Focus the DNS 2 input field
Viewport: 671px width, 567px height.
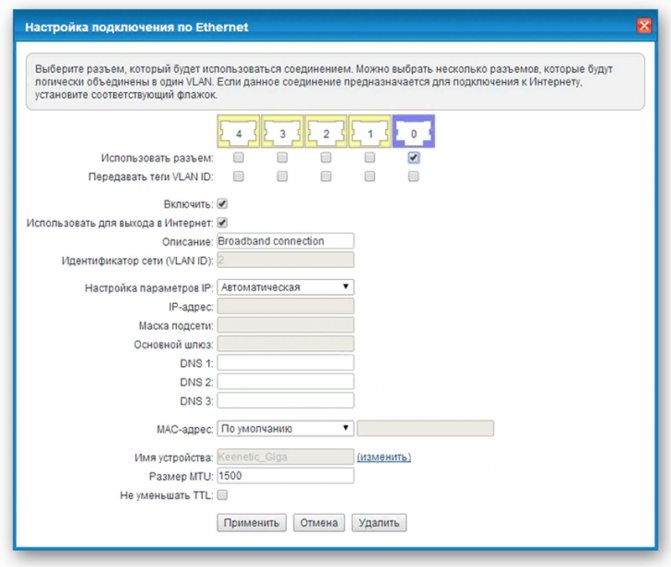tap(285, 382)
